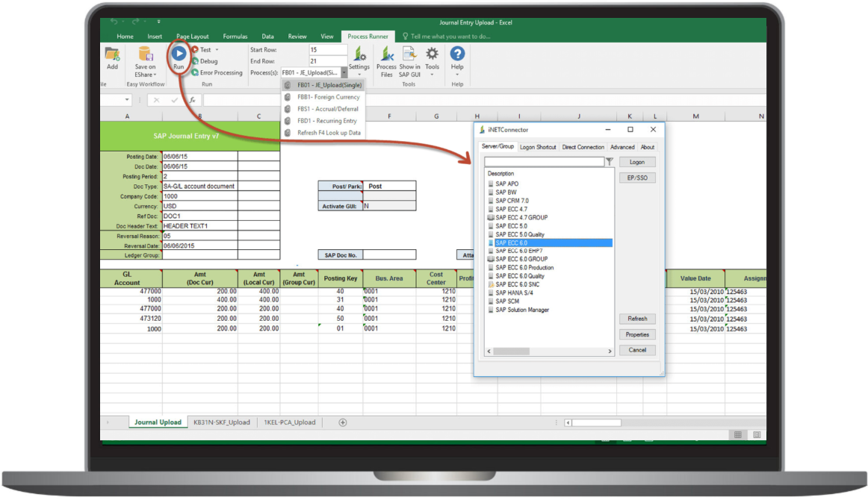This screenshot has width=868, height=500.
Task: Switch to Logon Shortcut tab
Action: pos(538,147)
